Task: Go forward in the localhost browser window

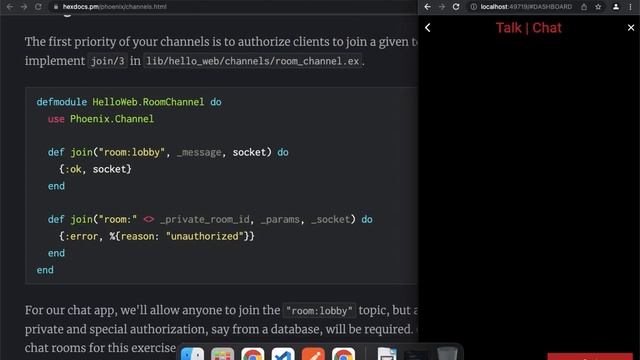Action: (442, 7)
